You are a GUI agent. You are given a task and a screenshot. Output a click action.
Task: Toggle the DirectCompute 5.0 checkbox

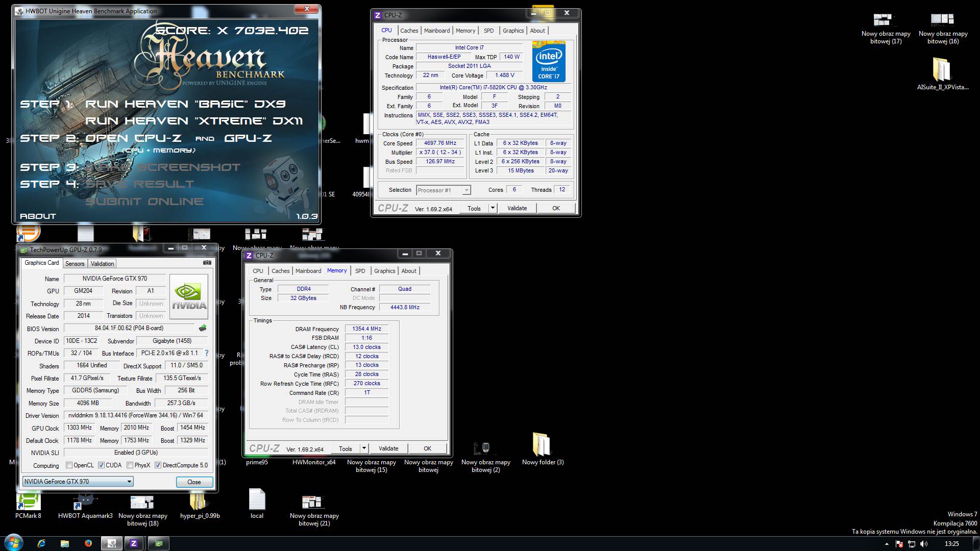[x=158, y=465]
